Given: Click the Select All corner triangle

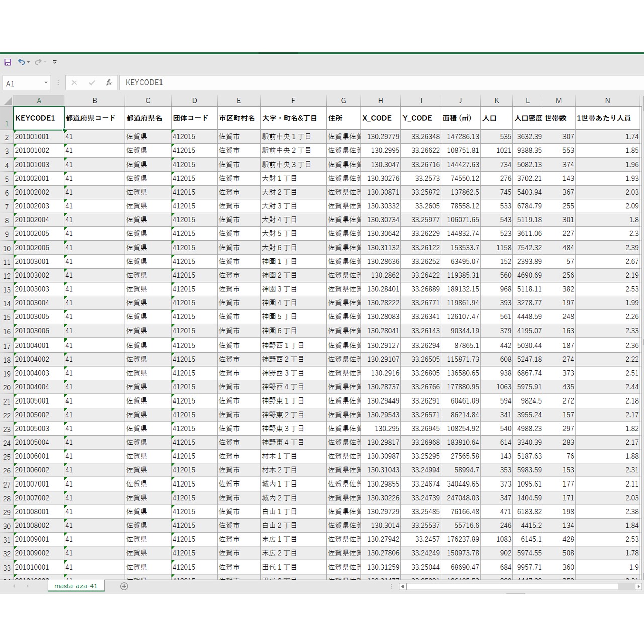Looking at the screenshot, I should [7, 101].
